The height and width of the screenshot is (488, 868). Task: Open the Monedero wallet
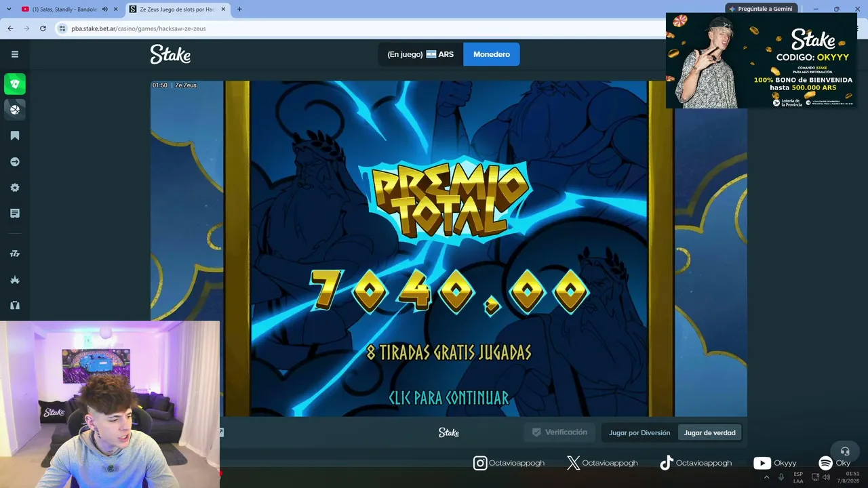492,54
